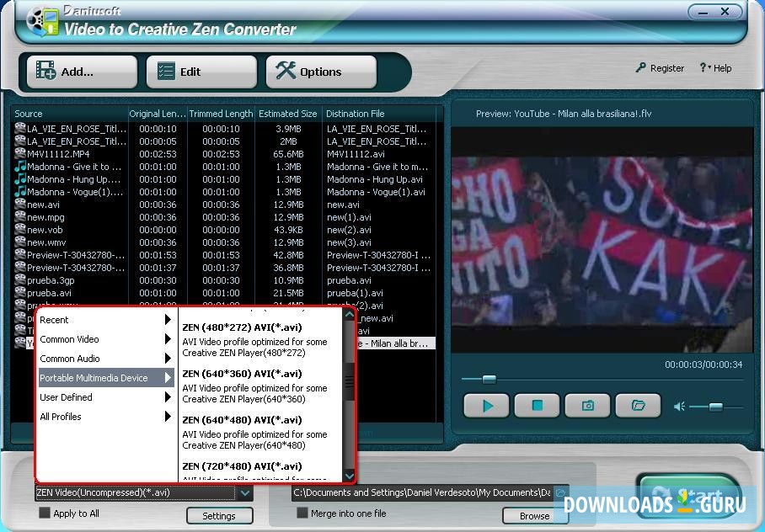
Task: Click destination file prueba(1).avi
Action: point(355,293)
